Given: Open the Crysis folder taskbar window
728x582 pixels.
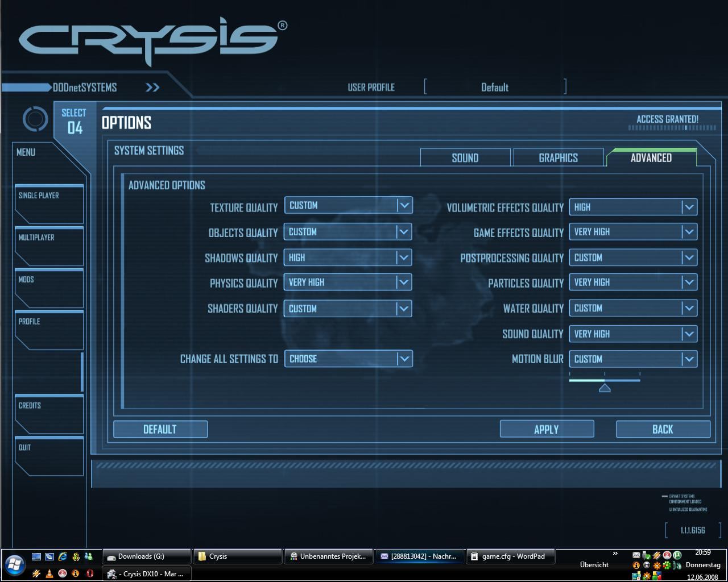Looking at the screenshot, I should point(237,556).
